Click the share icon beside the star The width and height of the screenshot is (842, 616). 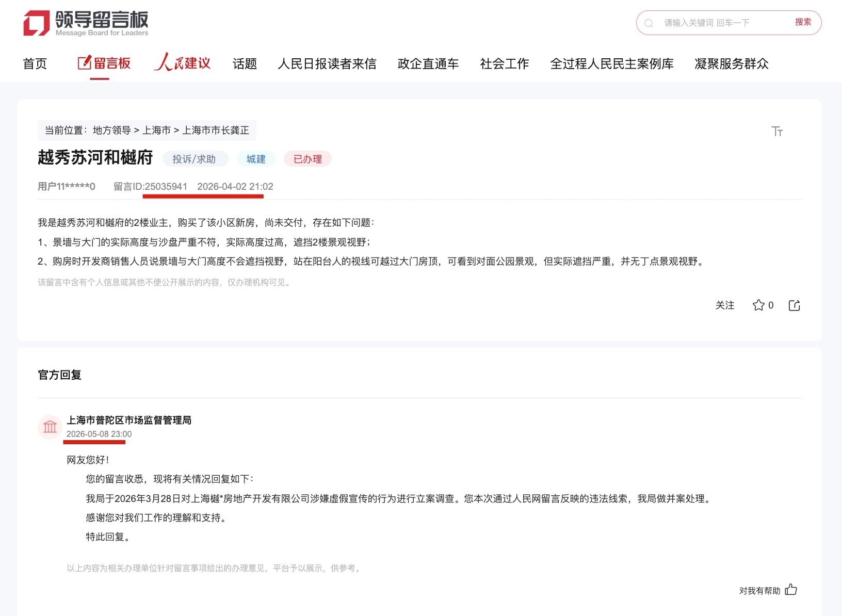coord(795,305)
